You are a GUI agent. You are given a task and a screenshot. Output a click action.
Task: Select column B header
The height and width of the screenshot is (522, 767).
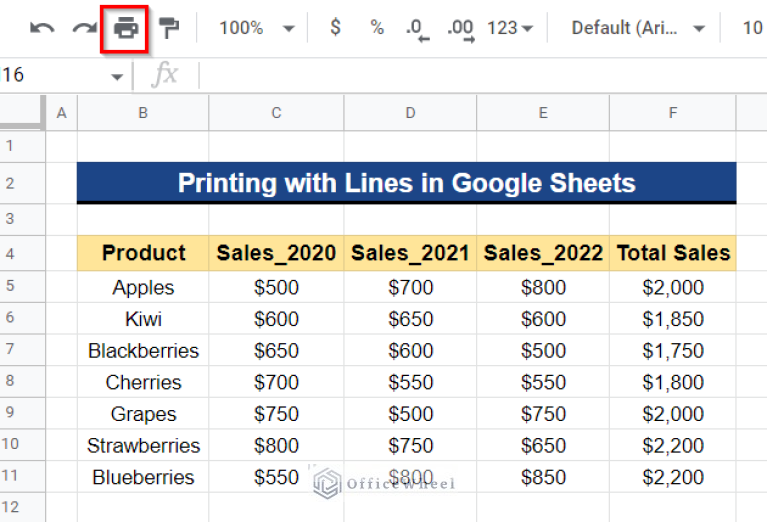(143, 113)
